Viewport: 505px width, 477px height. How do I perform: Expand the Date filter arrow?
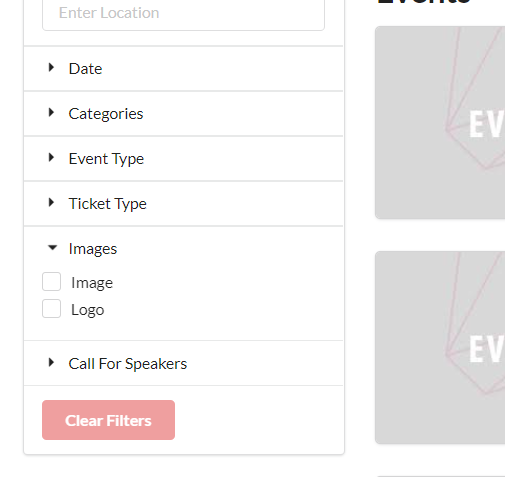coord(51,68)
